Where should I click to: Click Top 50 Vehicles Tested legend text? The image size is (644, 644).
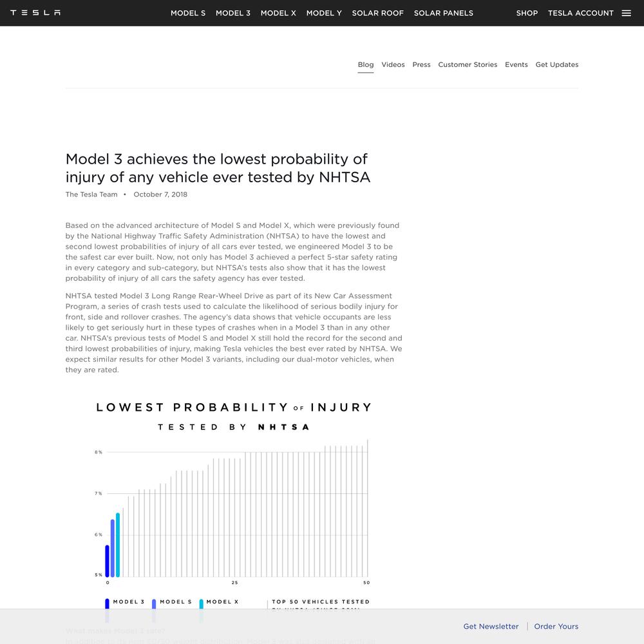tap(321, 601)
